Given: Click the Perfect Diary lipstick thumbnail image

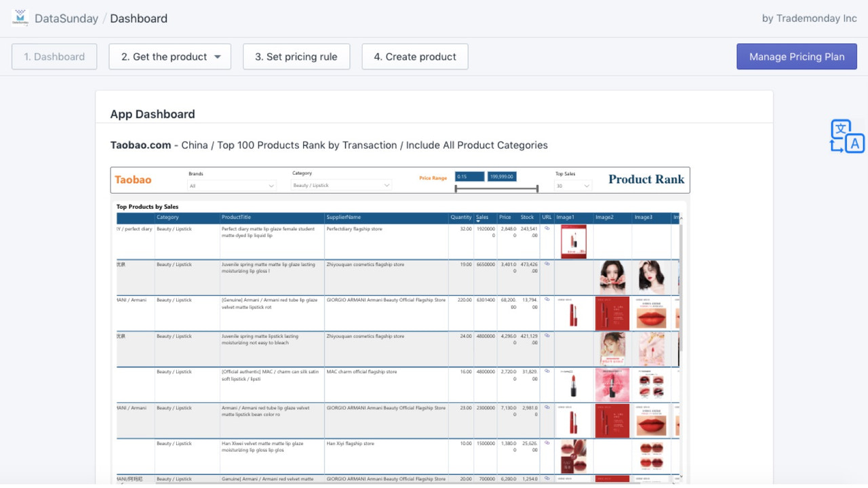Looking at the screenshot, I should (573, 241).
